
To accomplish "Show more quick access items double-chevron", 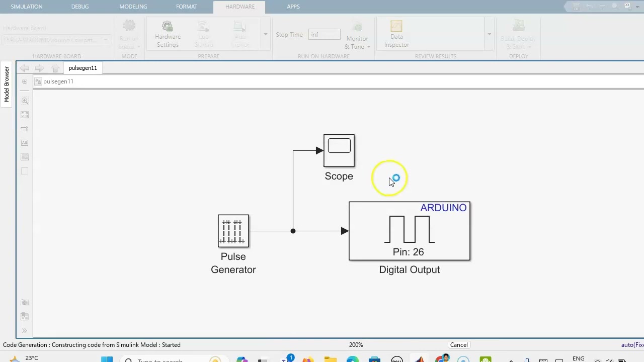I will click(627, 6).
